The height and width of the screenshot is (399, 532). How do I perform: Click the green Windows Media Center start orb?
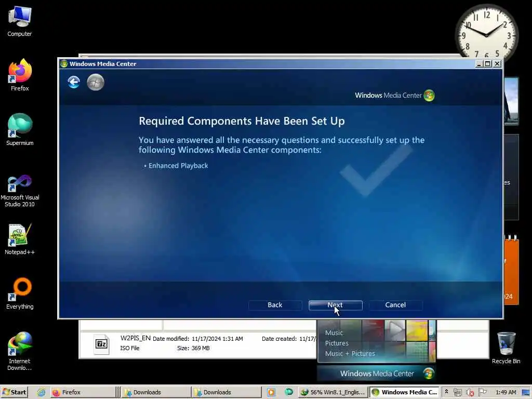coord(96,82)
